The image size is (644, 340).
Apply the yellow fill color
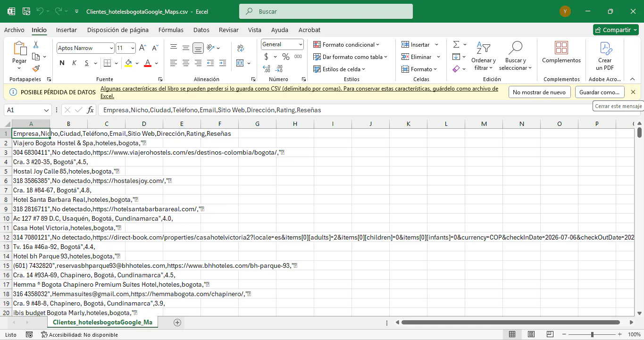click(128, 63)
